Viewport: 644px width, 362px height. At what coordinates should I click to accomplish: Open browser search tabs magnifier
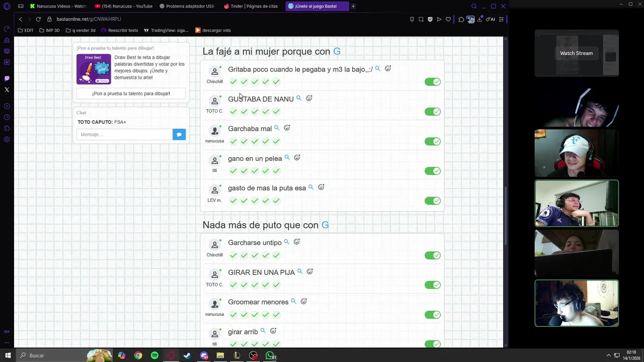pyautogui.click(x=473, y=6)
